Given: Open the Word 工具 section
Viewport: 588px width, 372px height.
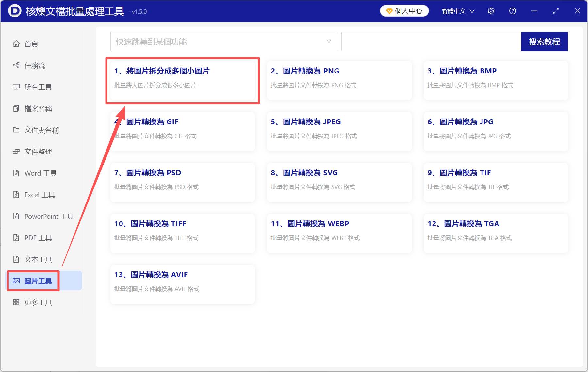Looking at the screenshot, I should 40,173.
